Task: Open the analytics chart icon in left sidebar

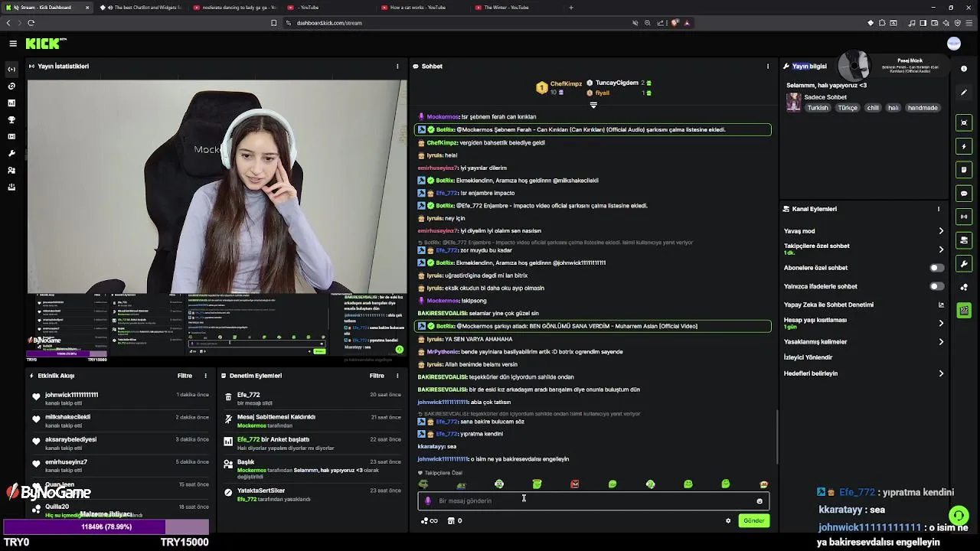Action: tap(11, 103)
